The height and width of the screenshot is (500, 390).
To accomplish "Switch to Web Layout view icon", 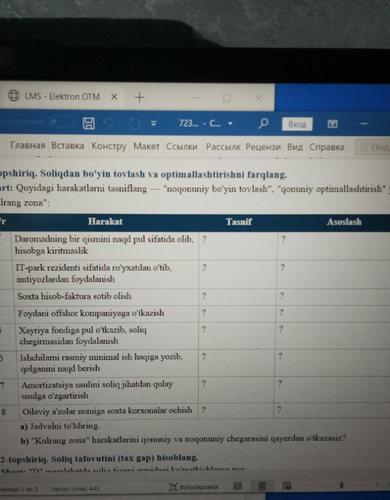I will pyautogui.click(x=287, y=486).
